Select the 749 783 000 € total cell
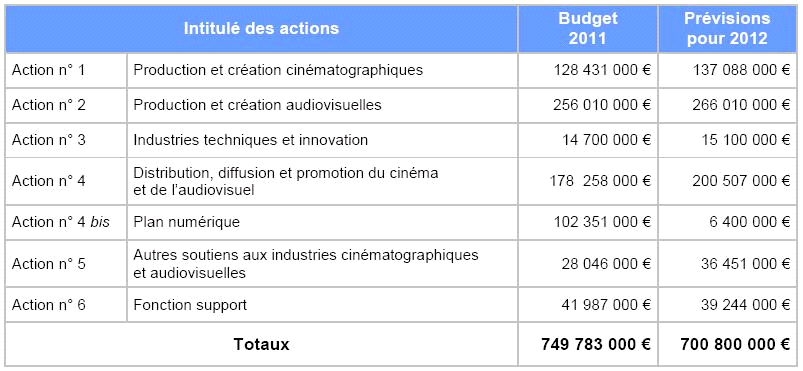This screenshot has height=371, width=803. 588,344
